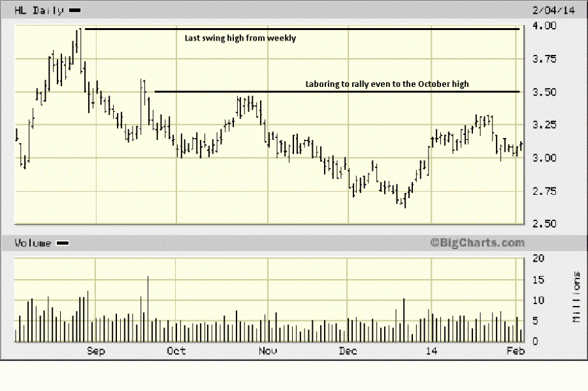
Task: Click the Feb month label
Action: point(515,351)
